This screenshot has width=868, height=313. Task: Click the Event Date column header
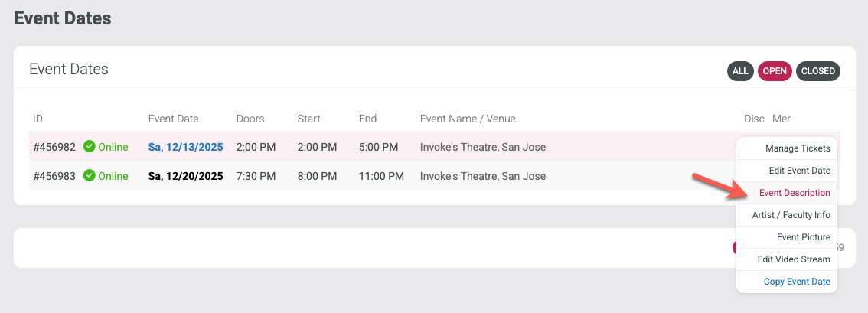click(x=173, y=119)
